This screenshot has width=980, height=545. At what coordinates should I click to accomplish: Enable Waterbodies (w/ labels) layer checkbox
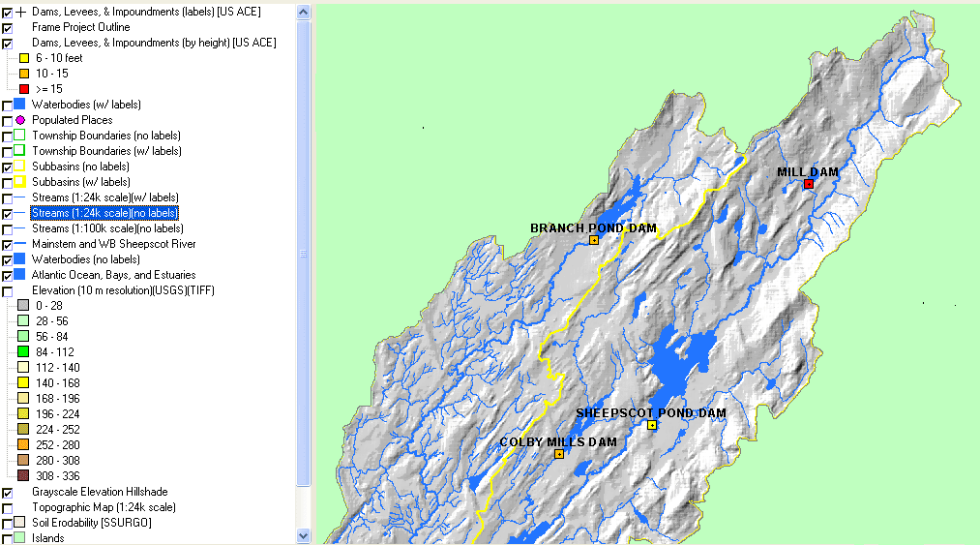click(x=8, y=106)
